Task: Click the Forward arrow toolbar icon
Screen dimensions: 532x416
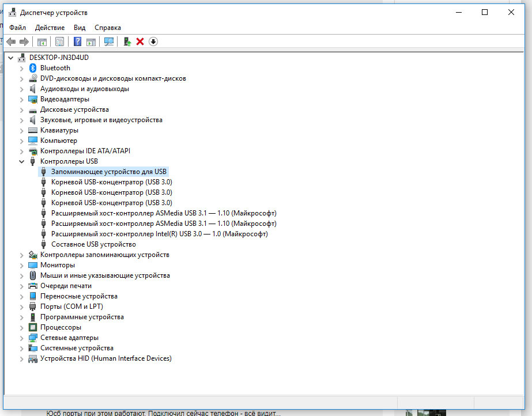Action: [x=24, y=41]
